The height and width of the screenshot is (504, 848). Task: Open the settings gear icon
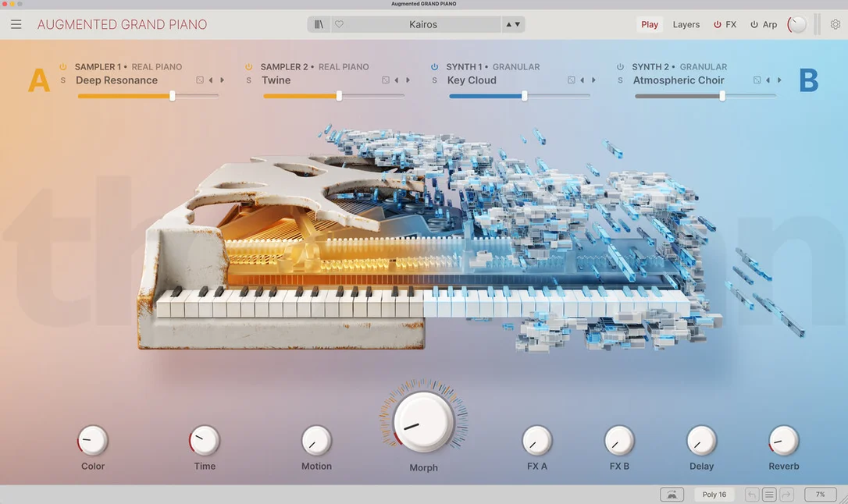836,24
